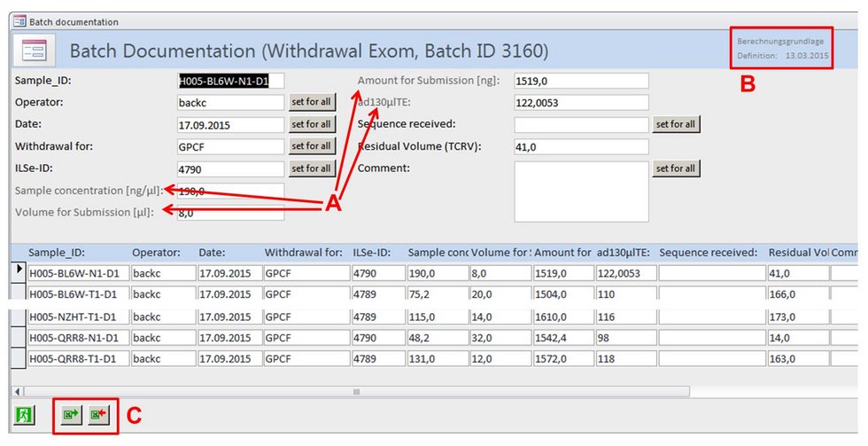Click the Date field showing 17.09.2015

tap(231, 125)
